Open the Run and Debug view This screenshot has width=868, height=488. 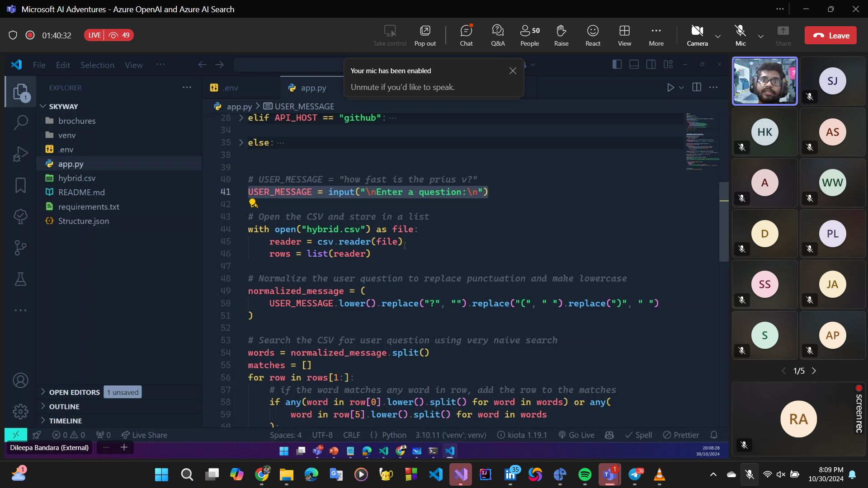(20, 154)
